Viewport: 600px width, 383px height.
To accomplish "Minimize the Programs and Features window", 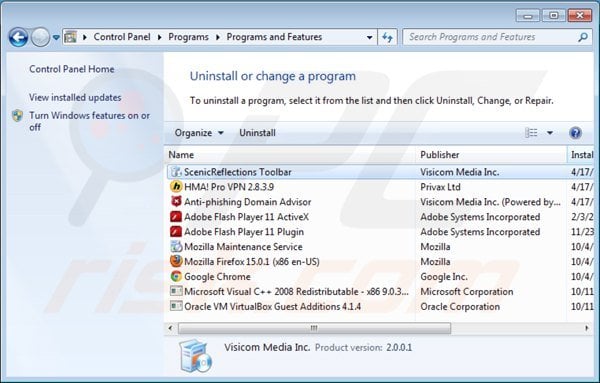I will coord(528,16).
